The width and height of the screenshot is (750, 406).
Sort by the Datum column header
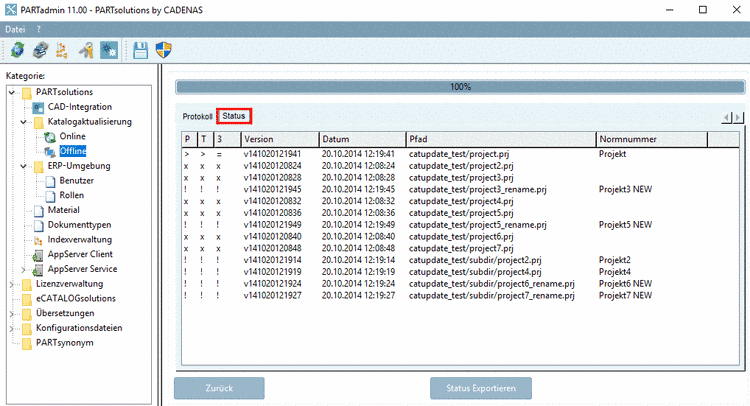[x=362, y=139]
